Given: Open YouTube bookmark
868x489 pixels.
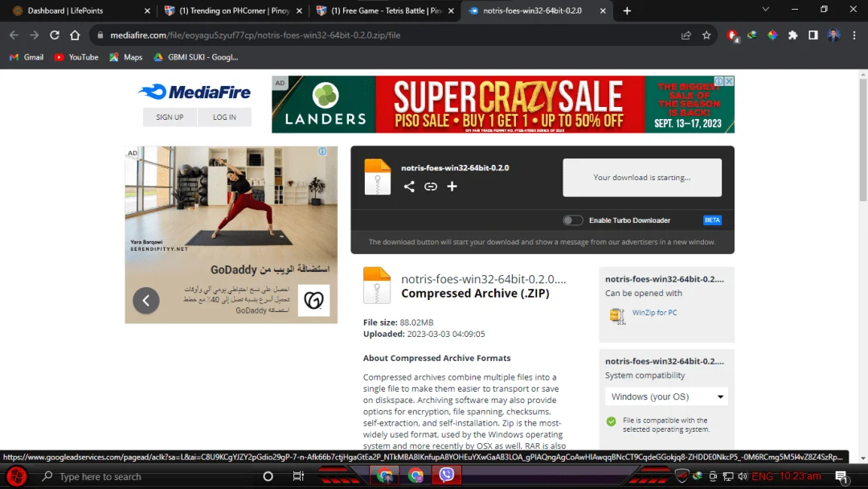Looking at the screenshot, I should click(76, 57).
